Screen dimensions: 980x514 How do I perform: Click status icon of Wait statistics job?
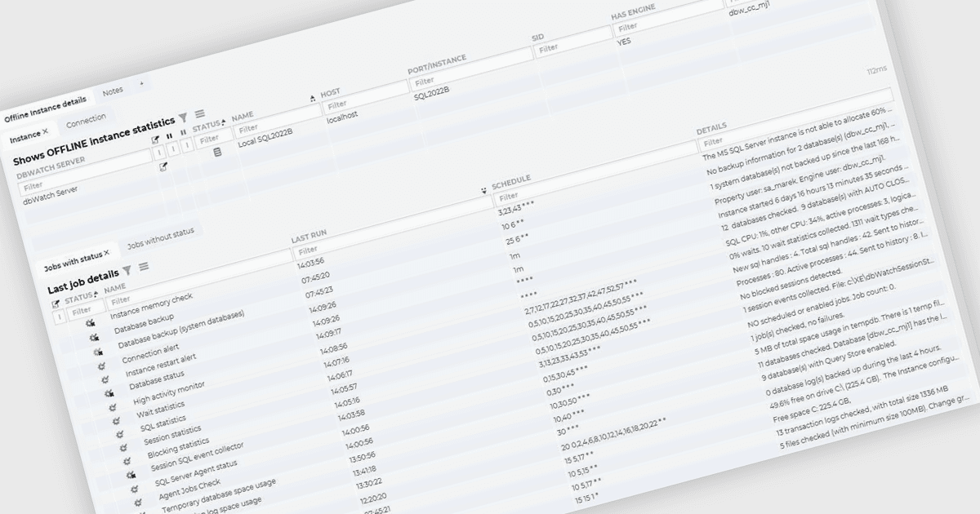pos(118,421)
